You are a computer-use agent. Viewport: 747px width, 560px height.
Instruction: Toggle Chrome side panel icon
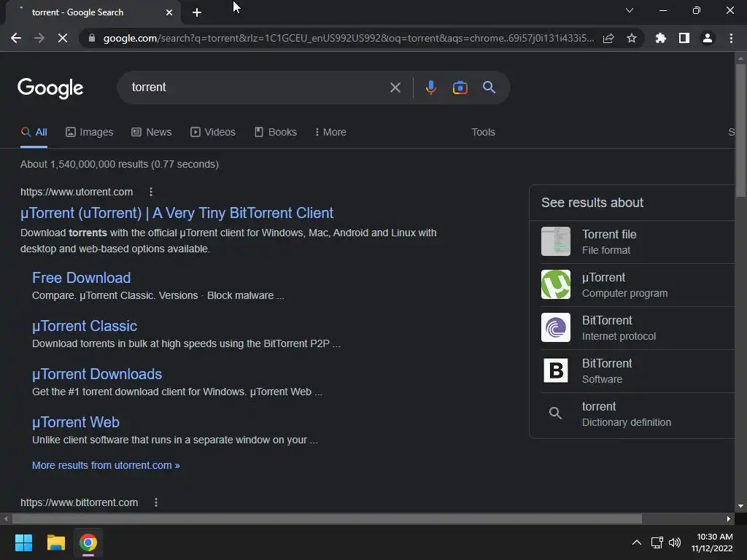tap(684, 38)
